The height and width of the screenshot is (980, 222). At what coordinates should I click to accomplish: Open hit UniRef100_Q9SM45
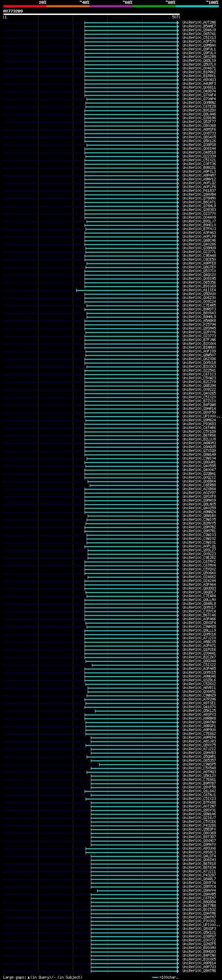click(x=199, y=329)
